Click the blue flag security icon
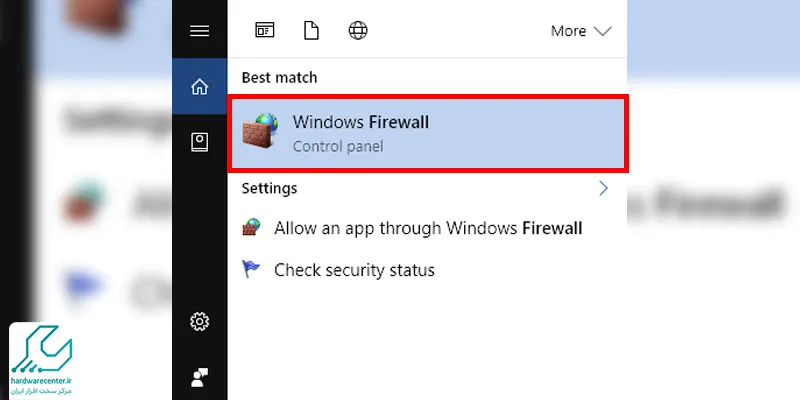Image resolution: width=800 pixels, height=400 pixels. (x=252, y=269)
